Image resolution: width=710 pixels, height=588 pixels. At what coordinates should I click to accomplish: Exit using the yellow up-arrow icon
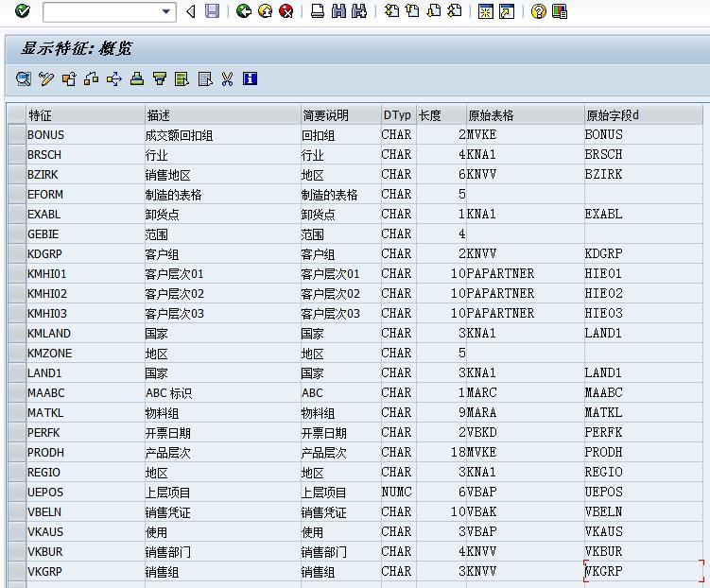pyautogui.click(x=266, y=10)
